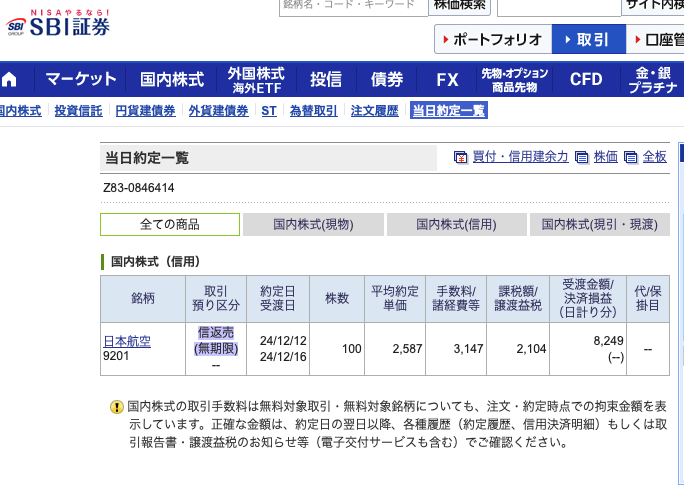Click the 当日約定一覧 page heading

click(x=147, y=158)
